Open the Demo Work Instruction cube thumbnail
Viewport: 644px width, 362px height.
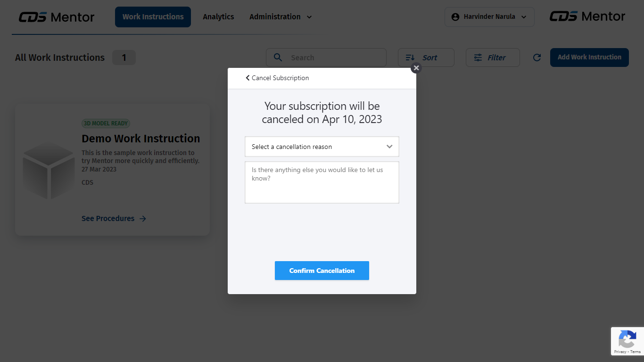coord(49,171)
